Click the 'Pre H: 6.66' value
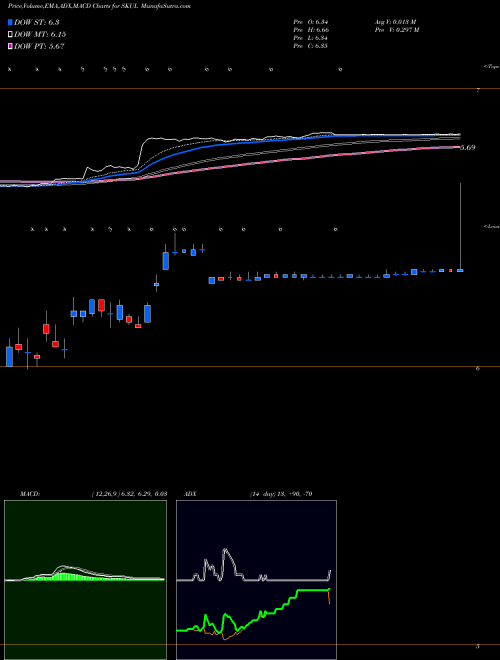The height and width of the screenshot is (660, 500). click(311, 30)
